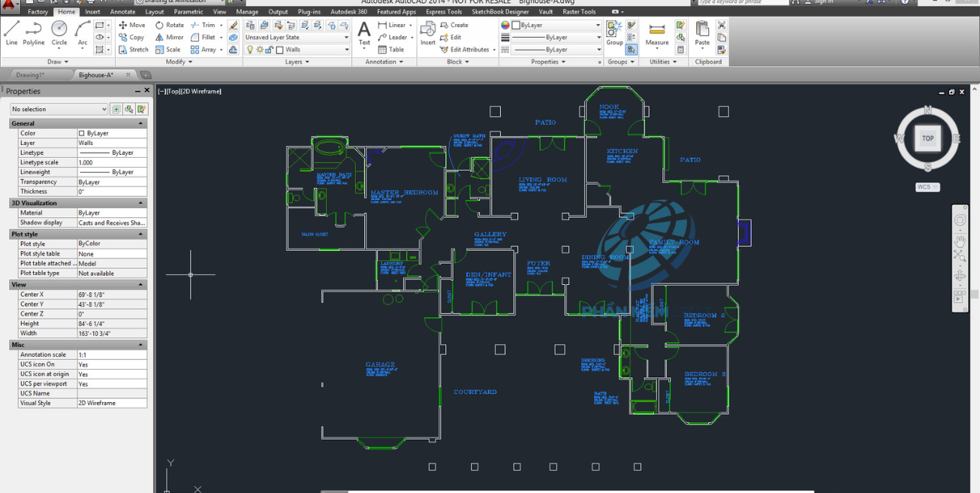Select the Polyline tool
The image size is (980, 493).
click(x=34, y=33)
